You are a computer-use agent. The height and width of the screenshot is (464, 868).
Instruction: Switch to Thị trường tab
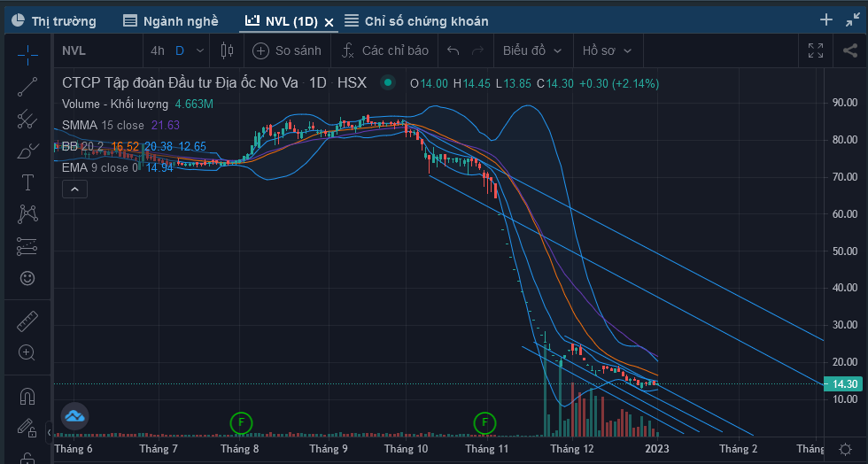tap(54, 21)
